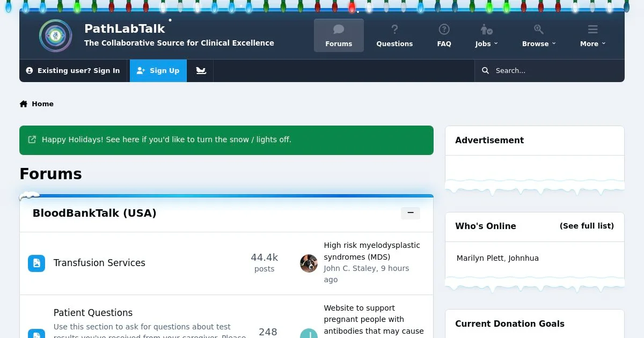The height and width of the screenshot is (338, 644).
Task: Click the Transfusion Services forum icon
Action: click(x=36, y=263)
